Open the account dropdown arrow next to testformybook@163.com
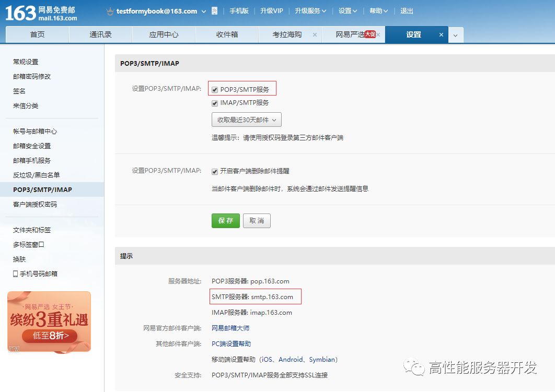This screenshot has height=392, width=555. 204,11
